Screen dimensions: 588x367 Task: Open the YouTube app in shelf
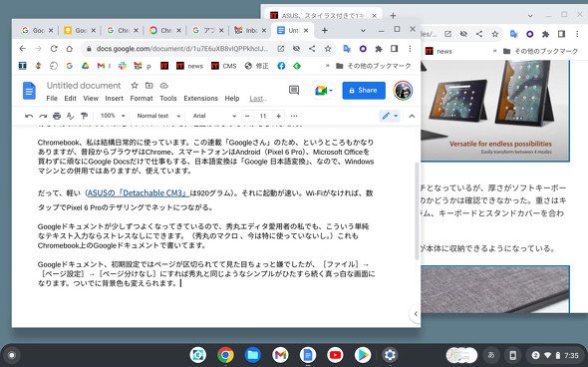335,355
